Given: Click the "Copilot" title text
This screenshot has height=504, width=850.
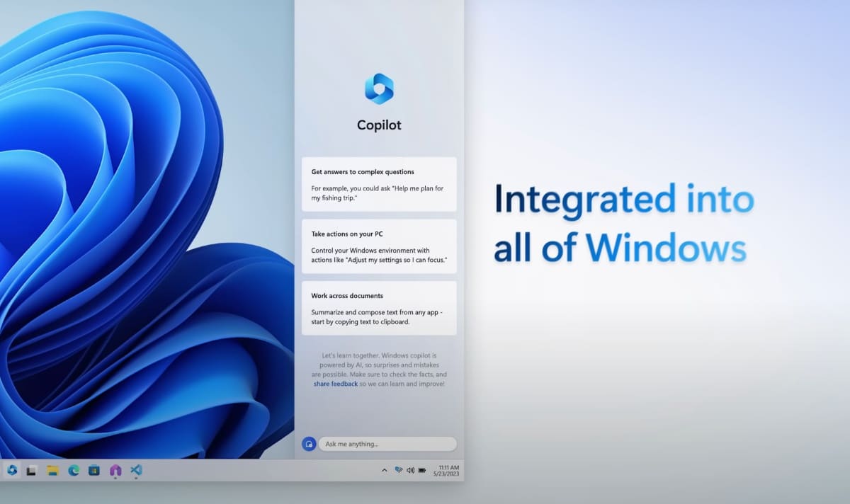Looking at the screenshot, I should pos(379,125).
